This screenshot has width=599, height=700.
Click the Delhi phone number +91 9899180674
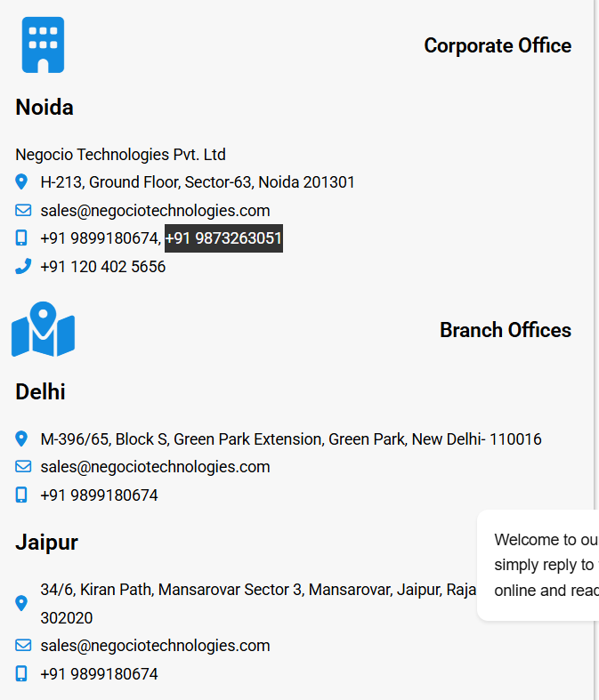coord(99,495)
